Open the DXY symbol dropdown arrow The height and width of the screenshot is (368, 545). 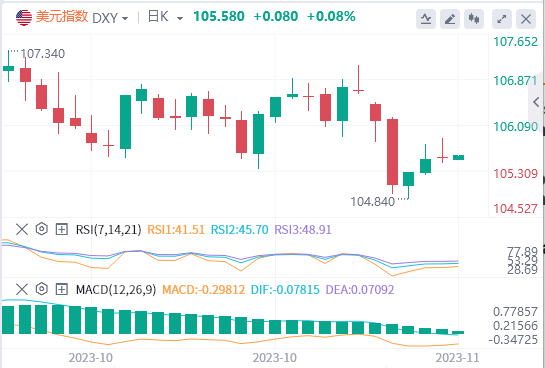[x=125, y=18]
